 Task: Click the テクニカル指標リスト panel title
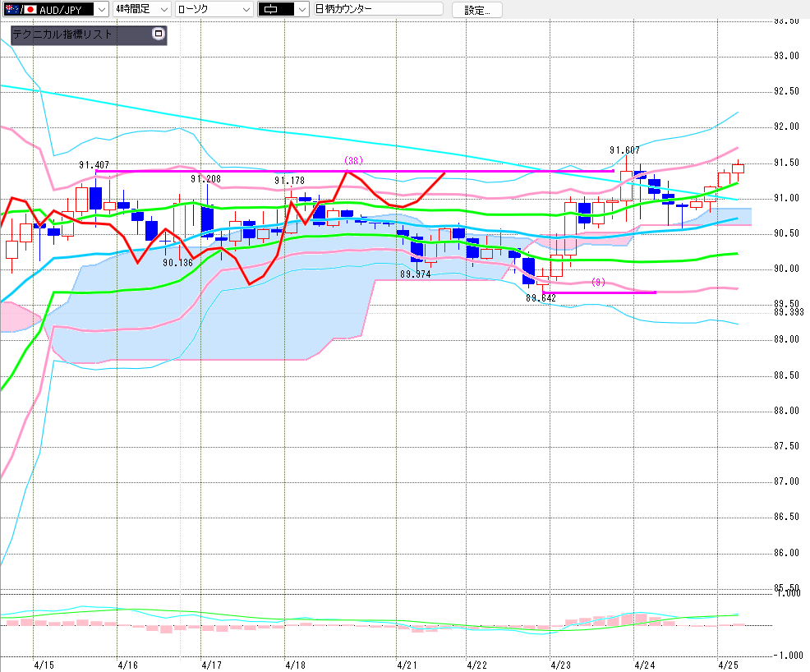tap(62, 34)
